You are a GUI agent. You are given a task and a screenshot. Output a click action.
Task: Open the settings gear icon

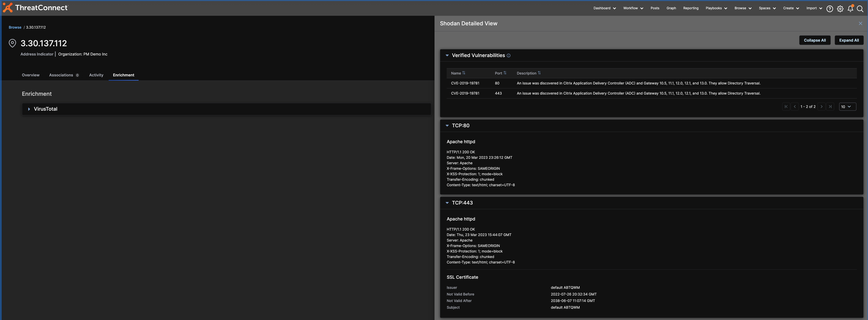(x=840, y=9)
